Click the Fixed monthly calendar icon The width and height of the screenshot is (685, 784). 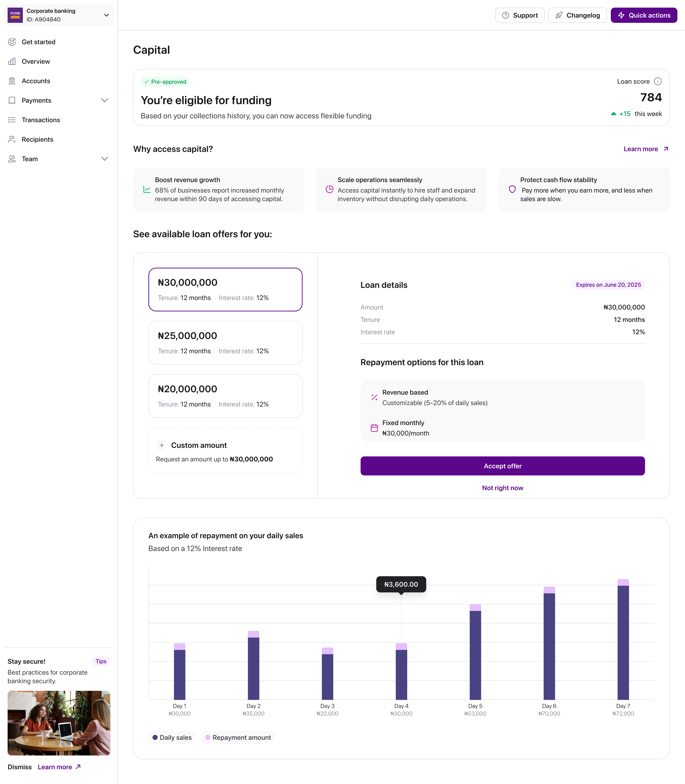click(374, 428)
